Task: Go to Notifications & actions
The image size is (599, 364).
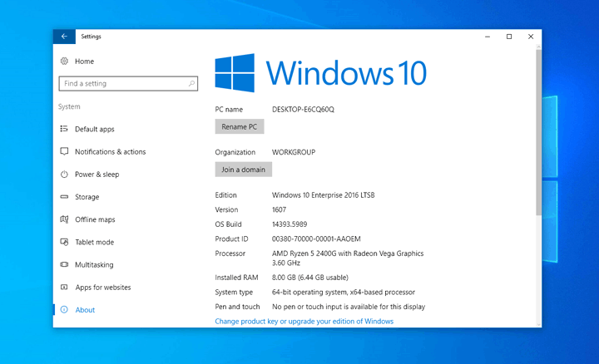Action: pyautogui.click(x=110, y=151)
